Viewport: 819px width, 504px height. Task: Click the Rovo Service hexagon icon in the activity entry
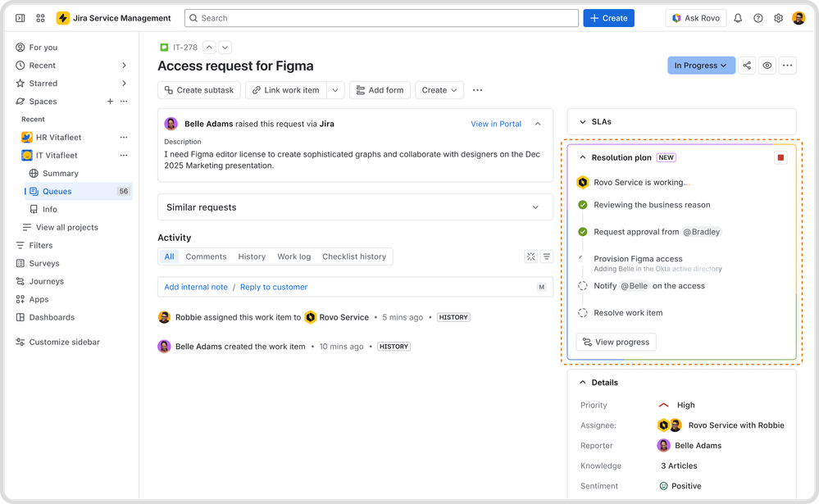310,317
